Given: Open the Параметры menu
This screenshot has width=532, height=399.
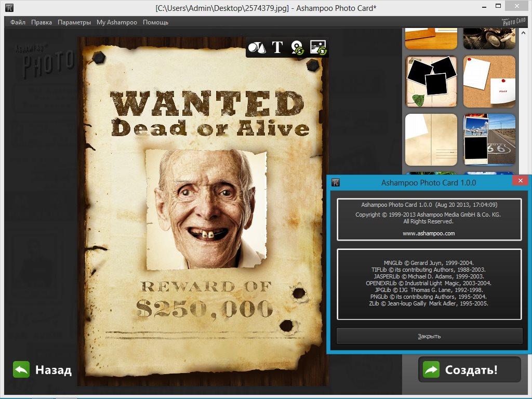Looking at the screenshot, I should point(74,22).
